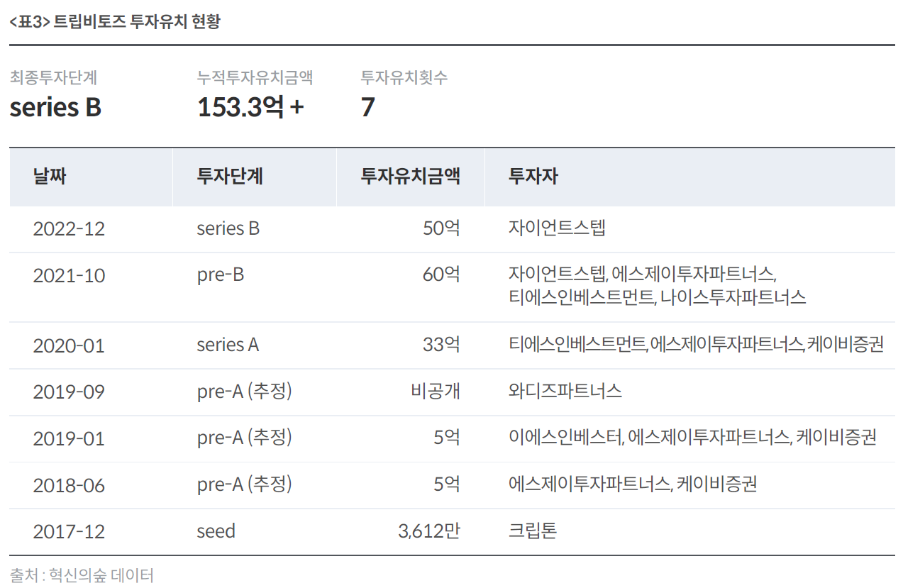Click the 투자유치횟수 value 7
This screenshot has height=588, width=903.
point(367,107)
